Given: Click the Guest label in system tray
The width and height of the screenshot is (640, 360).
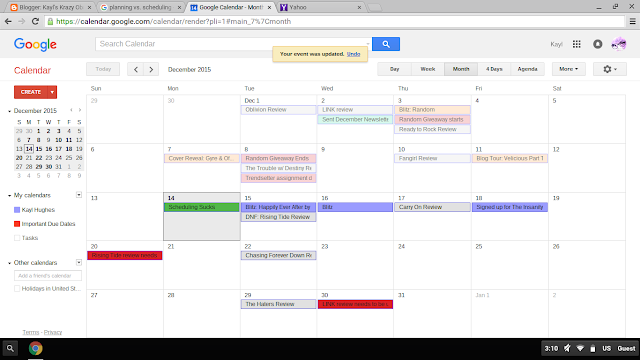Looking at the screenshot, I should (626, 348).
